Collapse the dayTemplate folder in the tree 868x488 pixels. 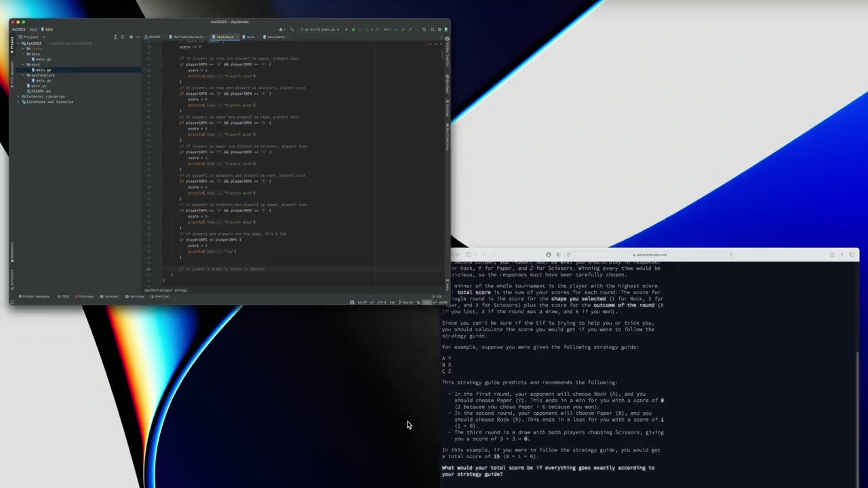pyautogui.click(x=23, y=75)
